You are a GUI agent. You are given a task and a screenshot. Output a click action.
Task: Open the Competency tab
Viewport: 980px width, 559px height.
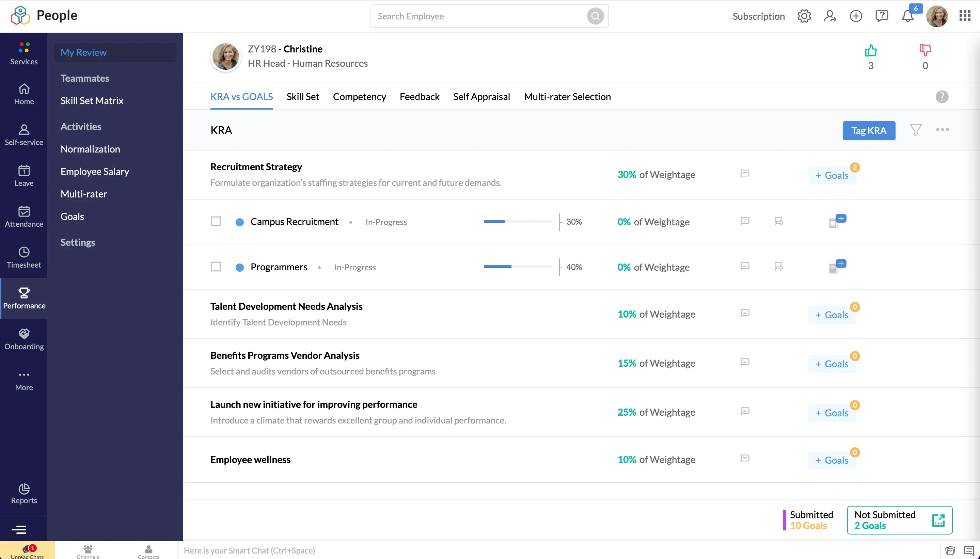[x=359, y=97]
